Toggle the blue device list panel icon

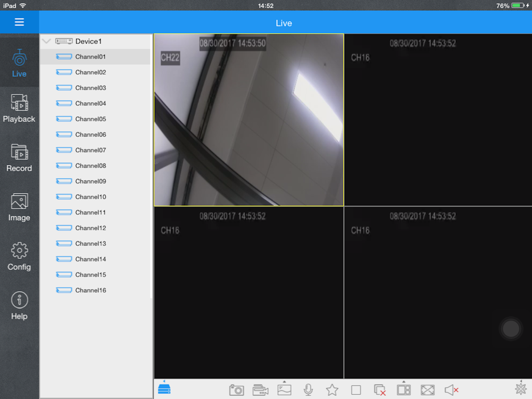pos(164,389)
